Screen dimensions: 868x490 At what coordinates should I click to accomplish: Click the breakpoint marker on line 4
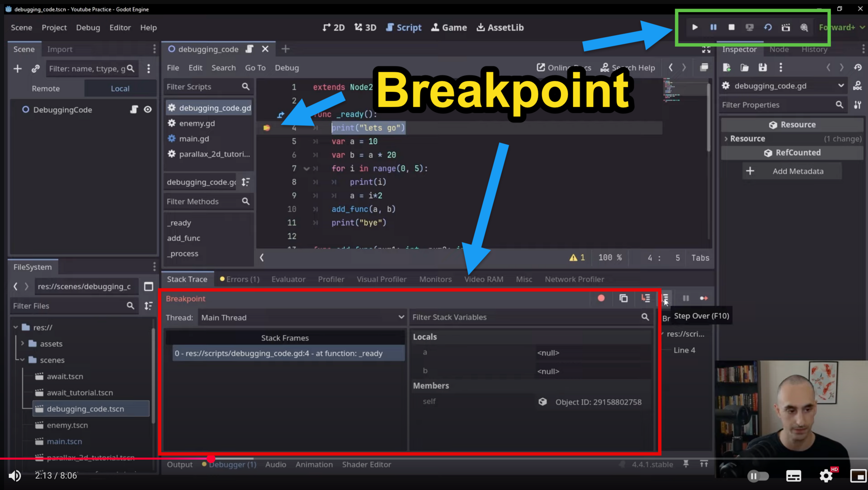267,128
